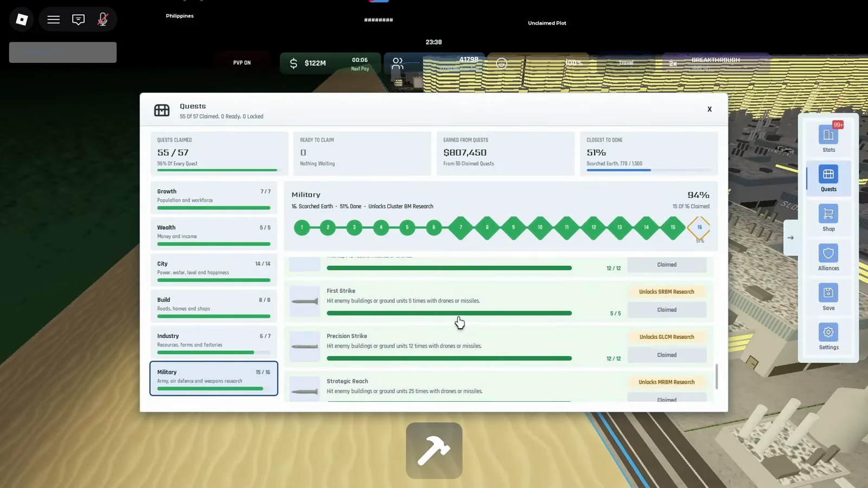
Task: Toggle the PVP ON button
Action: tap(242, 63)
